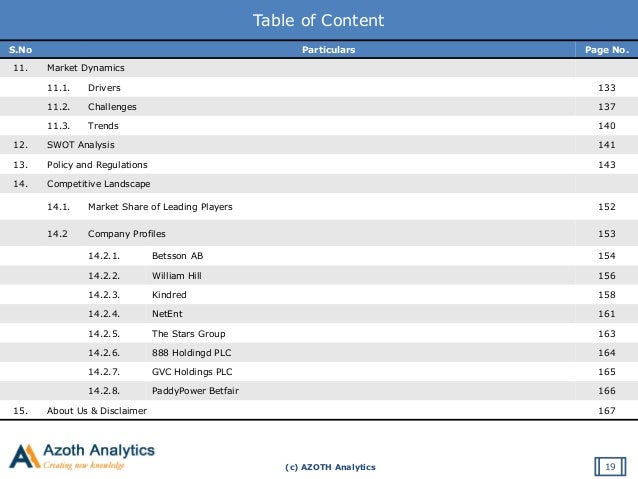
Task: Select the 'Kindred' entry
Action: click(x=169, y=295)
